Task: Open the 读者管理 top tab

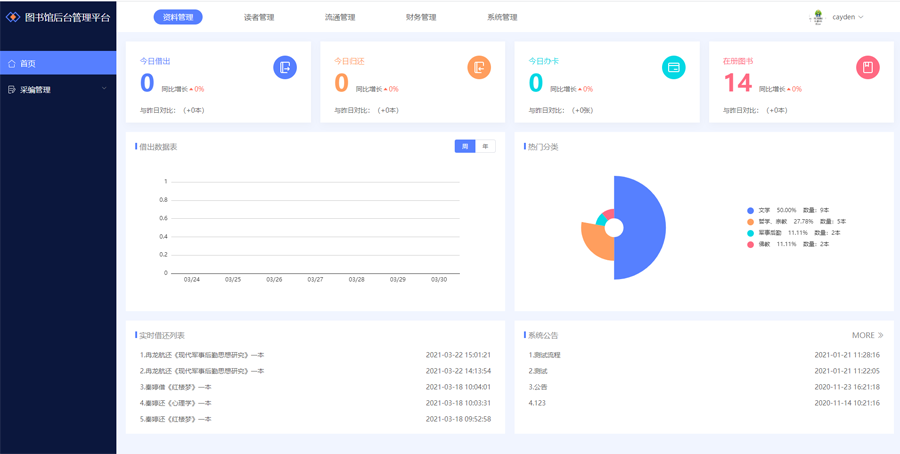Action: (258, 17)
